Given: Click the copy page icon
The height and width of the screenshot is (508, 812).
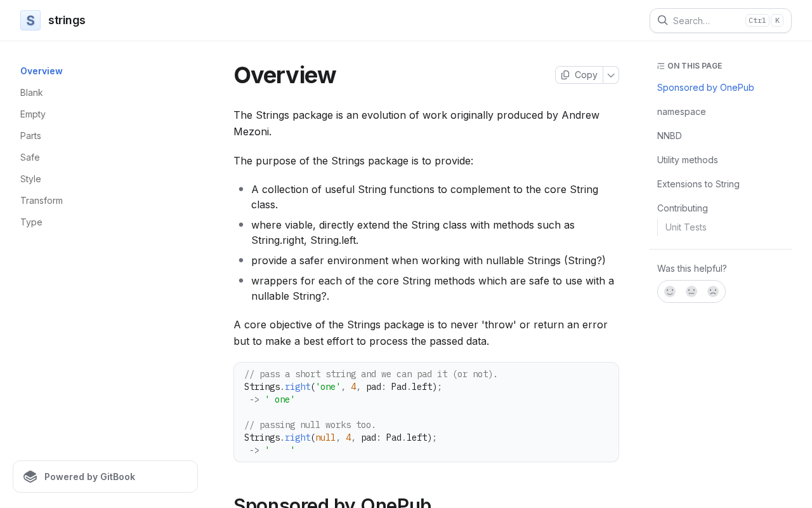Looking at the screenshot, I should coord(565,75).
